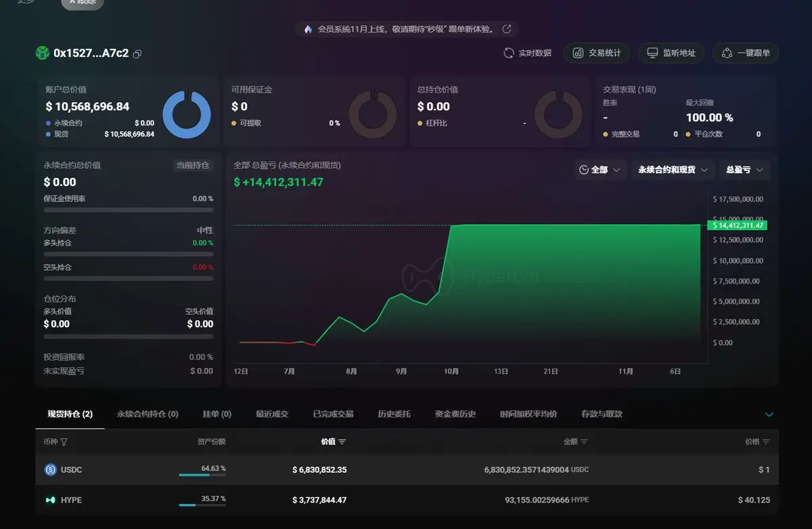Click the 总持仓价值 donut chart

click(x=558, y=114)
